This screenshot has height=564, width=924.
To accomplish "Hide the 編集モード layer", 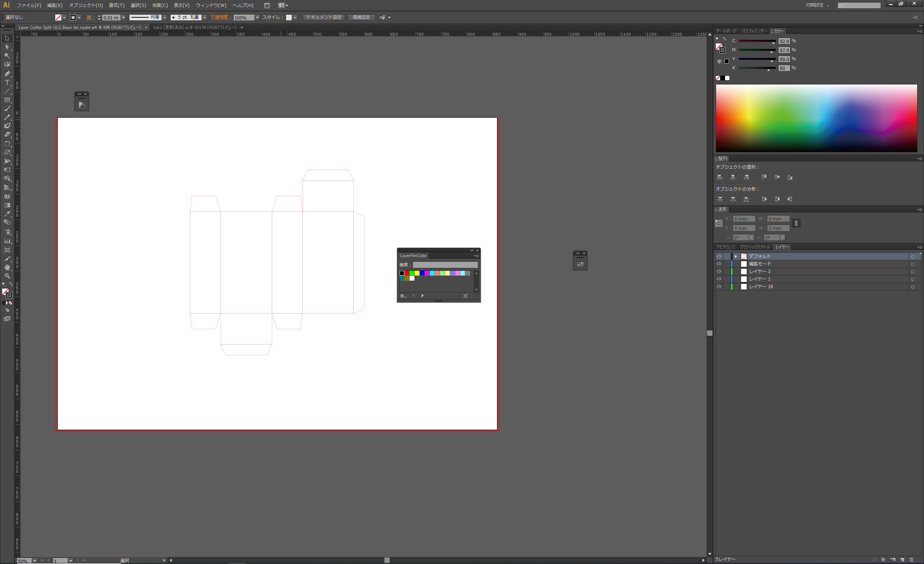I will (719, 264).
